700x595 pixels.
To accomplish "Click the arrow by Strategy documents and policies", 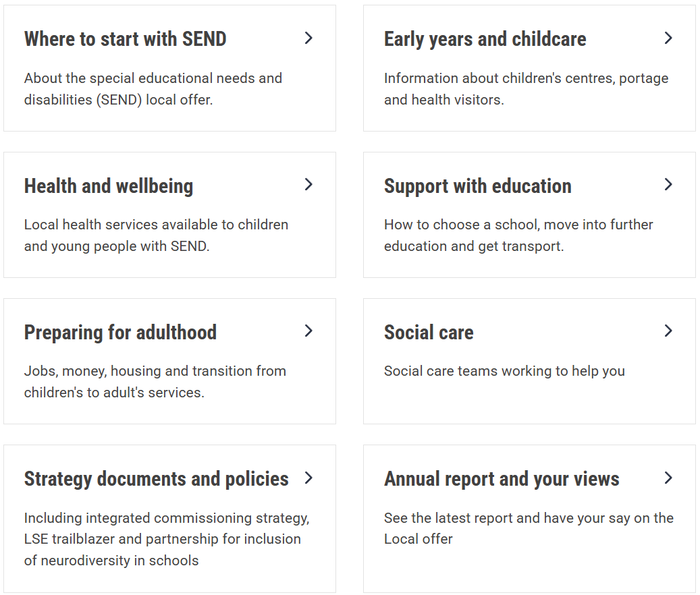I will (x=308, y=478).
